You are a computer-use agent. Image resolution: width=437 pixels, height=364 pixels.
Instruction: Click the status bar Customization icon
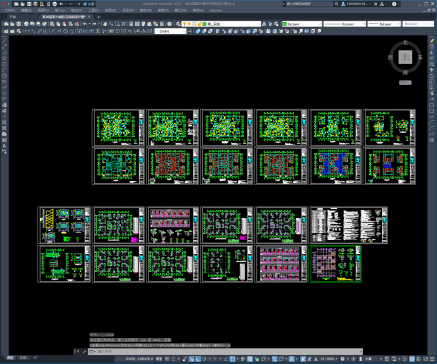tap(432, 359)
